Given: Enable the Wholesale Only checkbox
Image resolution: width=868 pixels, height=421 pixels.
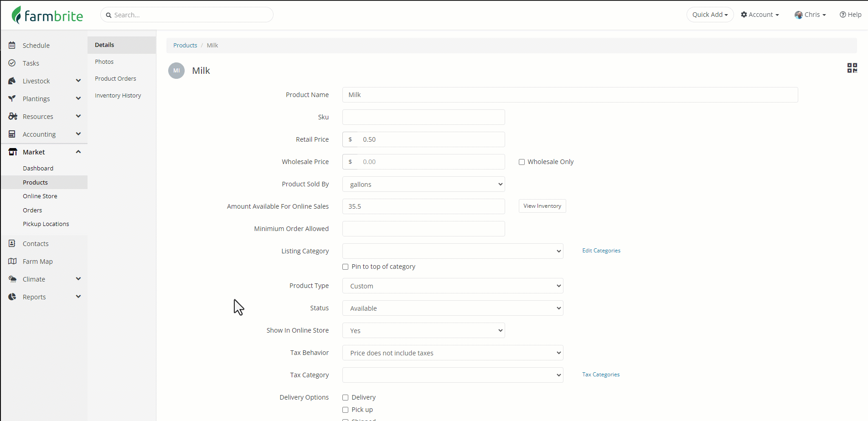Looking at the screenshot, I should [x=522, y=162].
